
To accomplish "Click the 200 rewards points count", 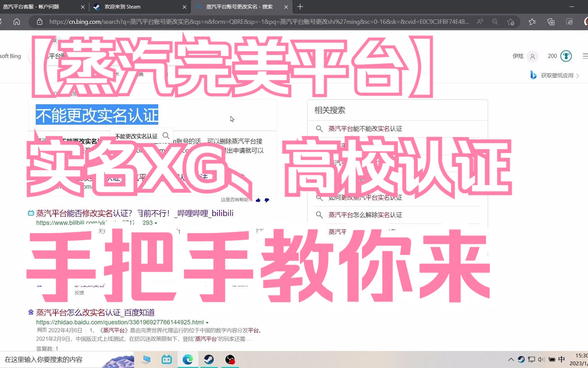I will (552, 56).
